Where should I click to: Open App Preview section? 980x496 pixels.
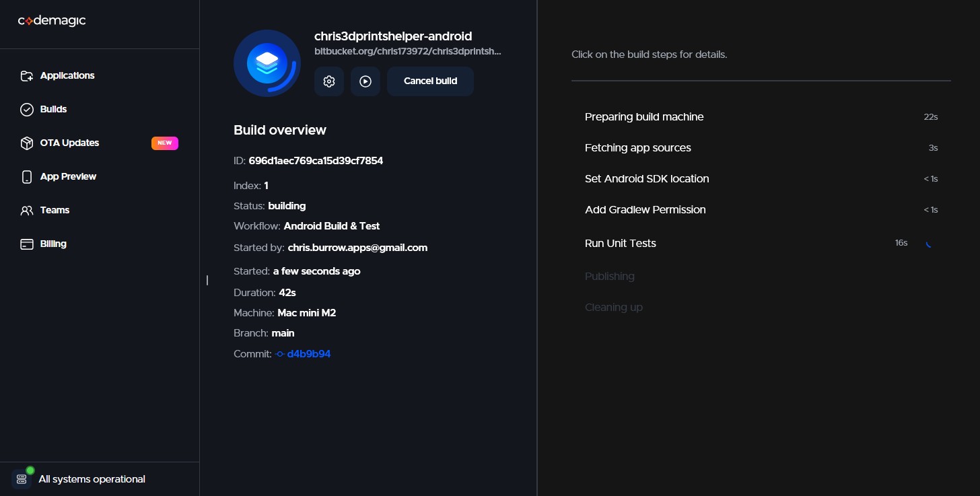[68, 176]
